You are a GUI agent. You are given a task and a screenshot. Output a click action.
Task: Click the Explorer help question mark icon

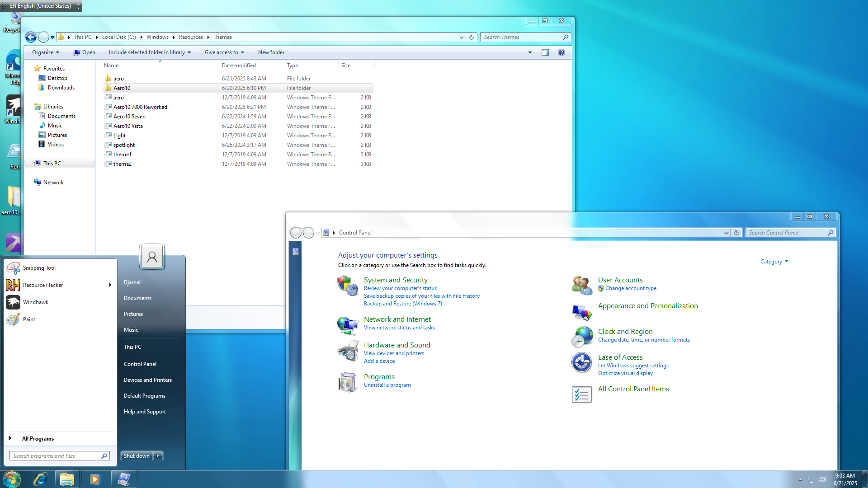(561, 52)
